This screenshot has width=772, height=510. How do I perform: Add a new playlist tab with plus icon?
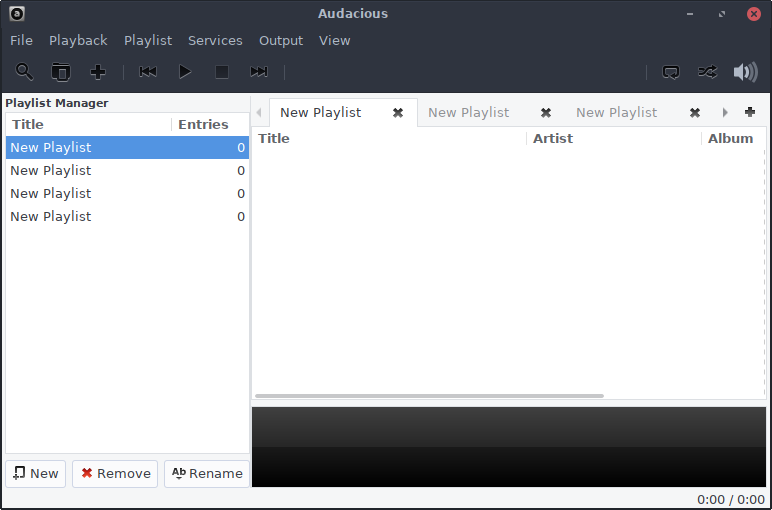point(750,112)
